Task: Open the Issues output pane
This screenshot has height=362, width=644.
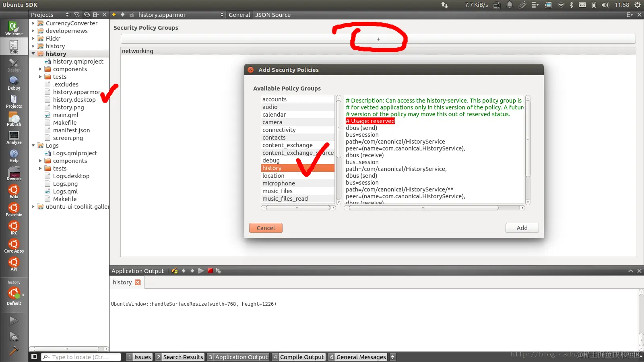Action: tap(139, 357)
